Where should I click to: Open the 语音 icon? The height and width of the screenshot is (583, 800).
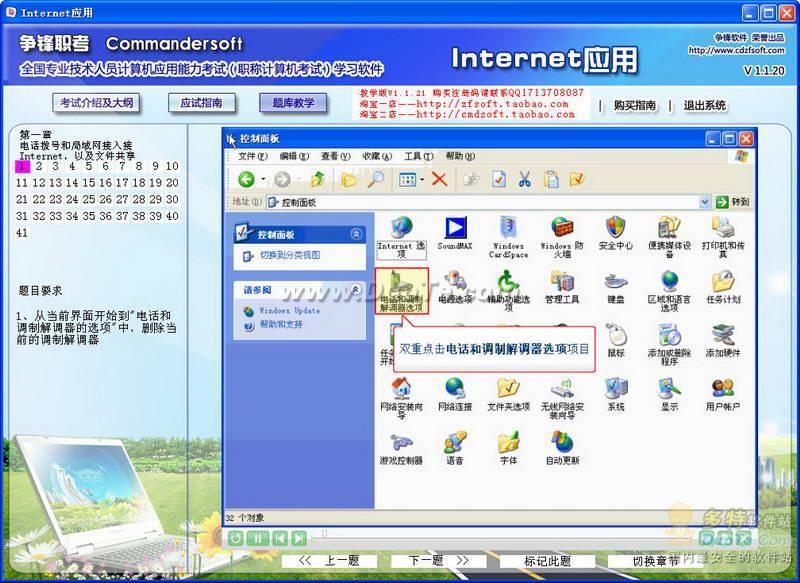[455, 449]
